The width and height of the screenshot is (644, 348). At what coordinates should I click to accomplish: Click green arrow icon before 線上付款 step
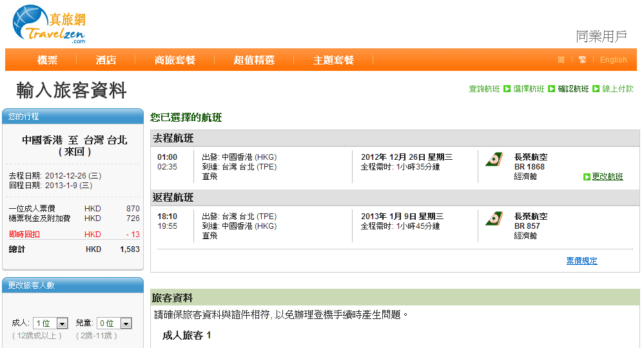pyautogui.click(x=596, y=89)
